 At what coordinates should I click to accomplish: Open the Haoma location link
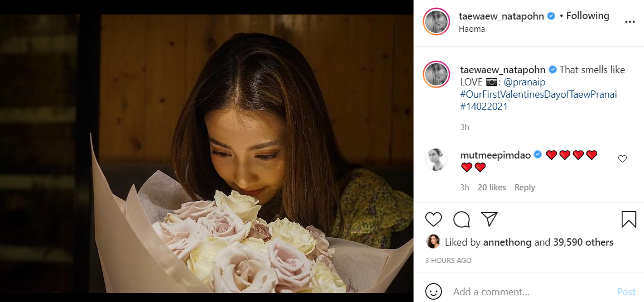point(472,29)
